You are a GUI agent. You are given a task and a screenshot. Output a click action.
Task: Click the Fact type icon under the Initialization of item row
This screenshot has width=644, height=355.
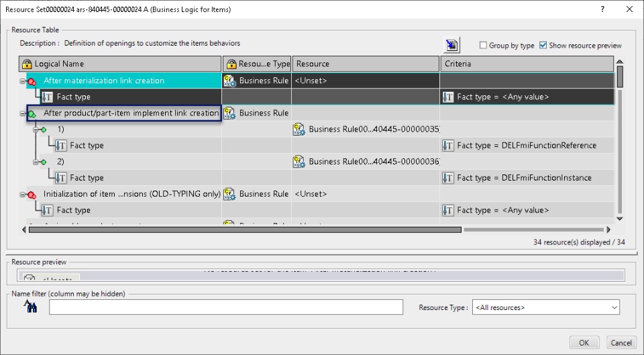47,210
